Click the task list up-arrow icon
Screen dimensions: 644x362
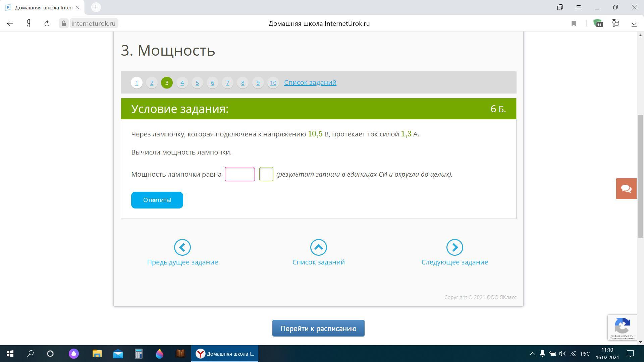click(x=318, y=247)
